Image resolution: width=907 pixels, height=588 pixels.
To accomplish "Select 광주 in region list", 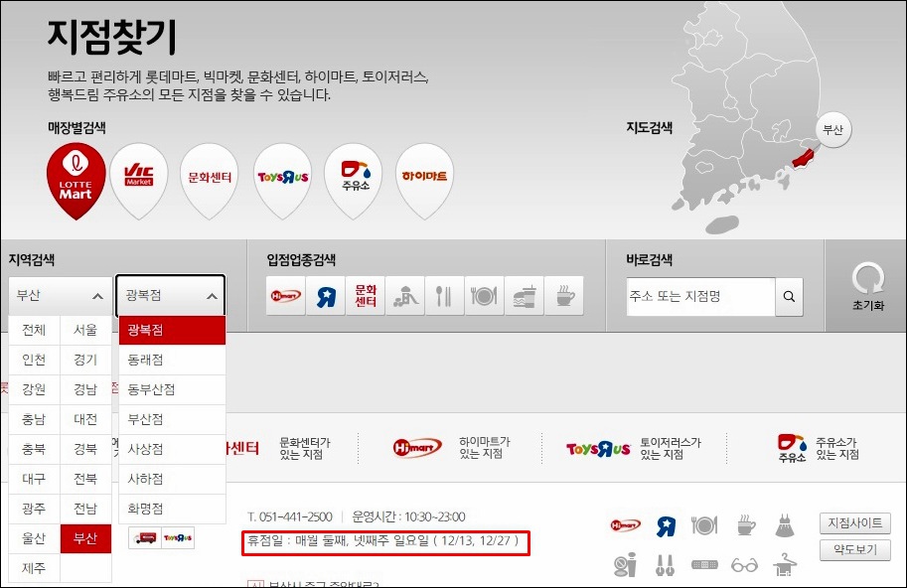I will point(34,509).
